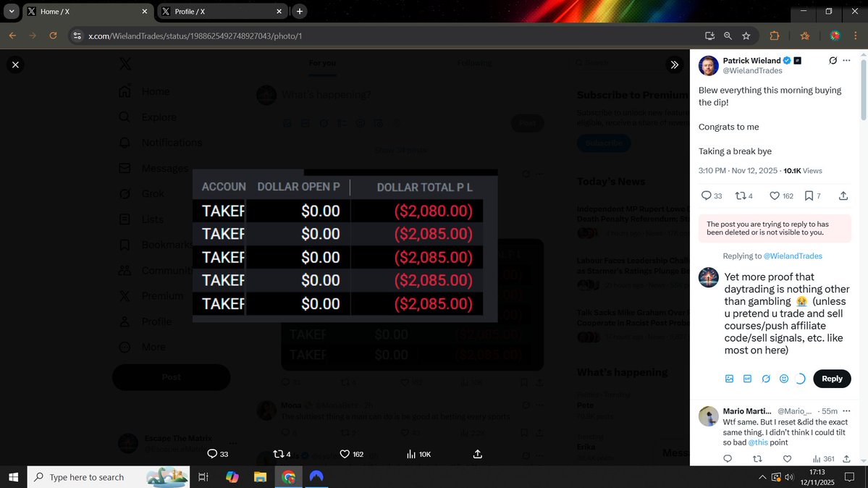Open more options on Mario Marti's reply
The image size is (868, 488).
(846, 411)
